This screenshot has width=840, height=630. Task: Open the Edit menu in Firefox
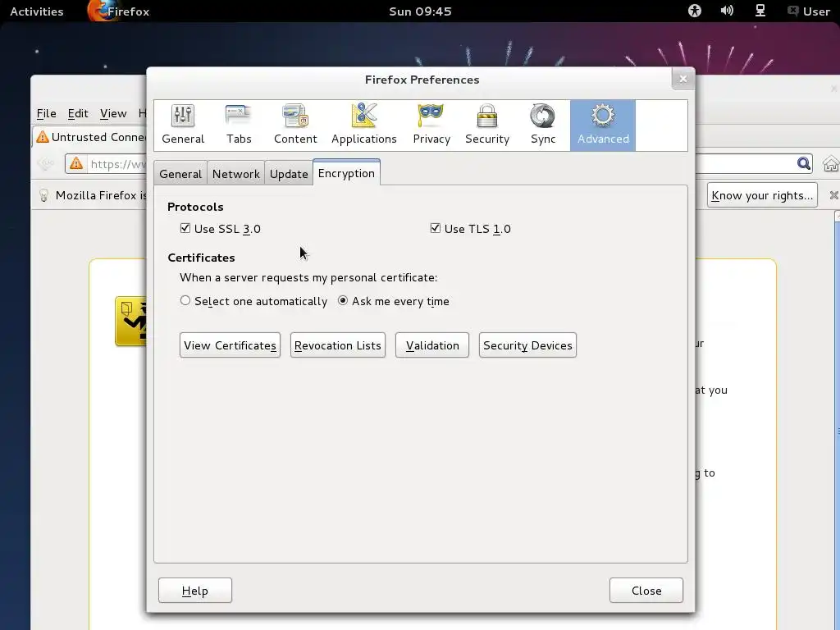pyautogui.click(x=78, y=113)
